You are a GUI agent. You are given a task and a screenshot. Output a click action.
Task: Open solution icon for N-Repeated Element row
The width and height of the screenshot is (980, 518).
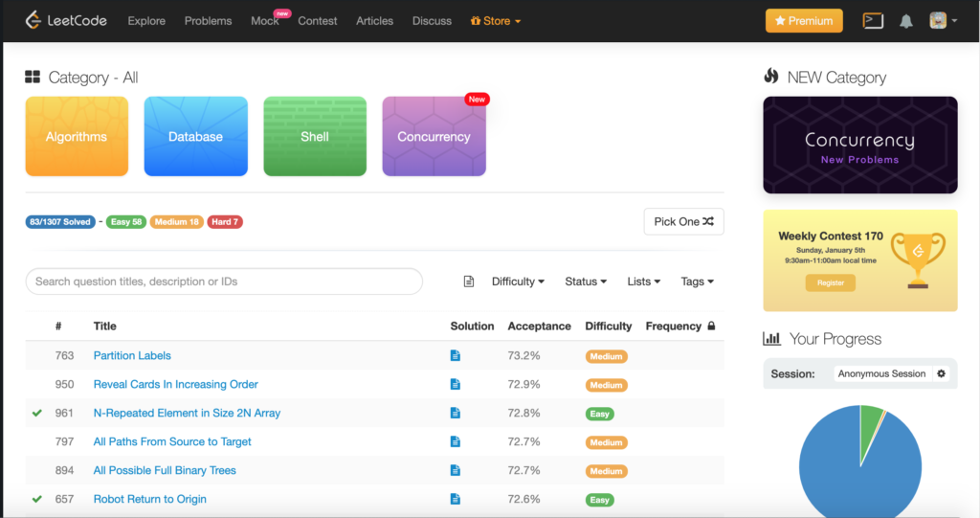[x=455, y=413]
